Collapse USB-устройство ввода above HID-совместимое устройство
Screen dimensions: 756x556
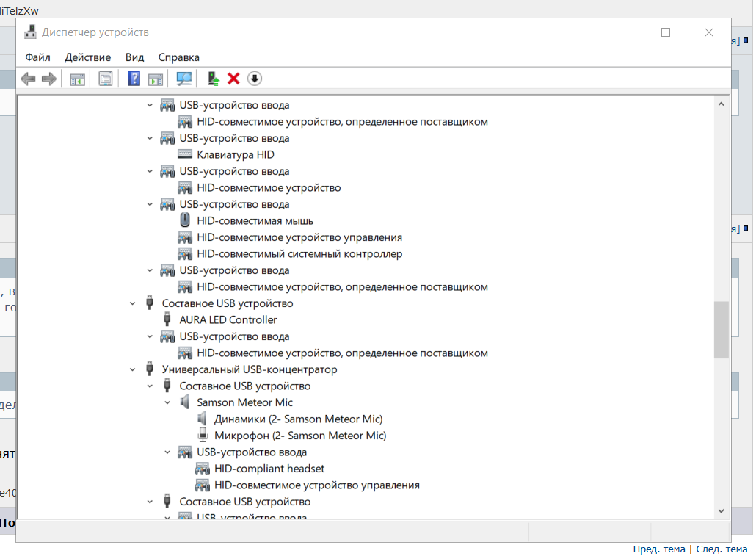click(150, 171)
